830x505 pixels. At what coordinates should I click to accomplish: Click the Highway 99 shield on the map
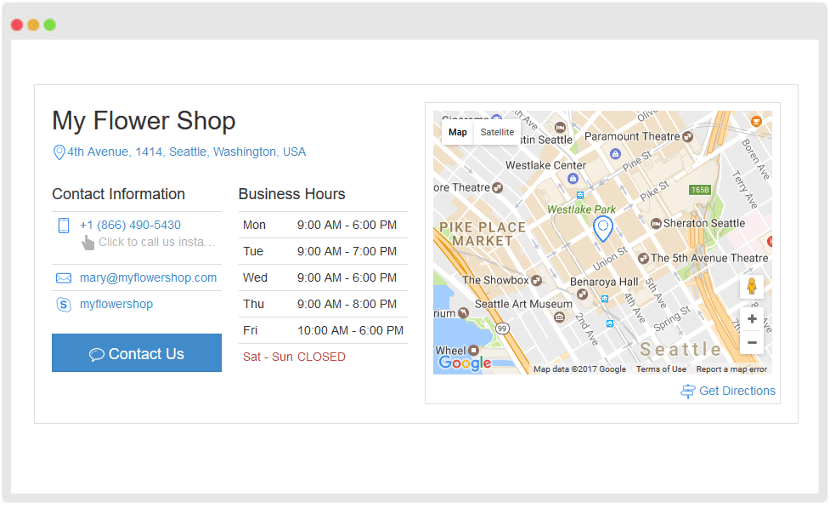[502, 329]
